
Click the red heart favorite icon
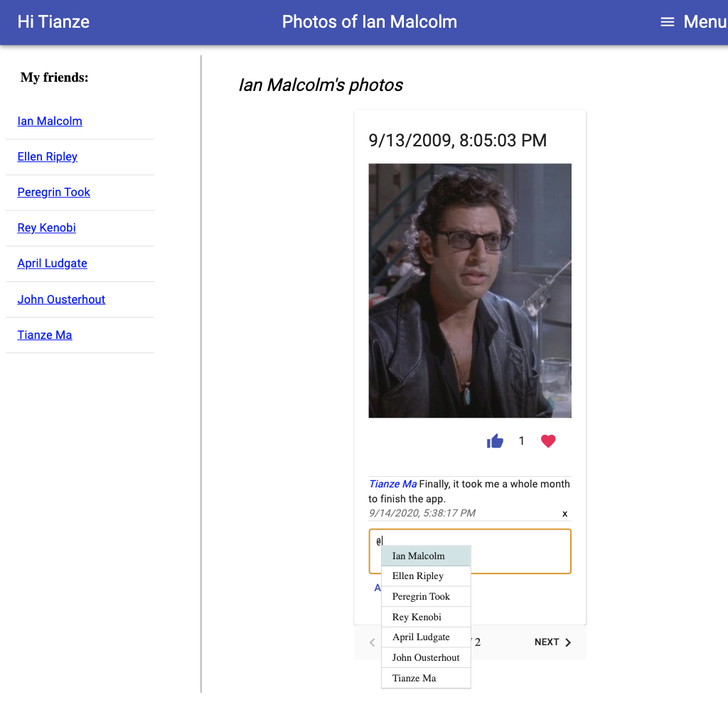(548, 441)
